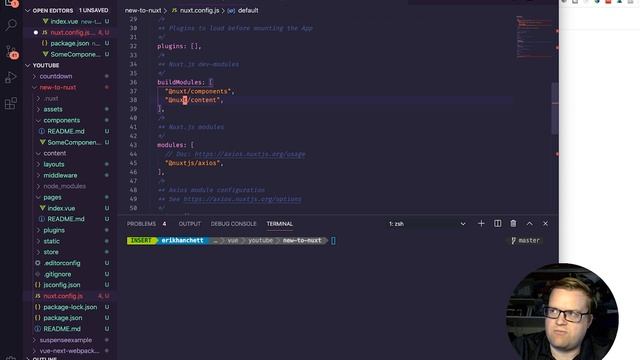Open the Search view in activity bar
The width and height of the screenshot is (640, 360).
pos(11,24)
